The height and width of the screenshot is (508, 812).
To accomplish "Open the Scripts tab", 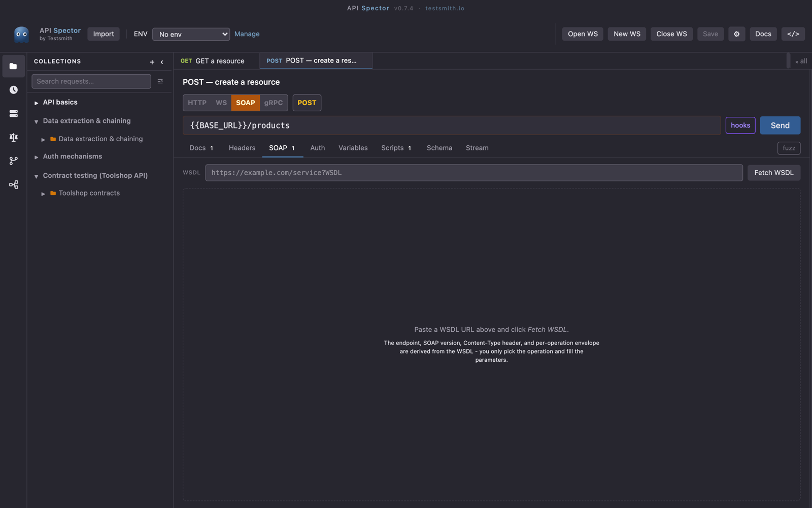I will tap(396, 148).
